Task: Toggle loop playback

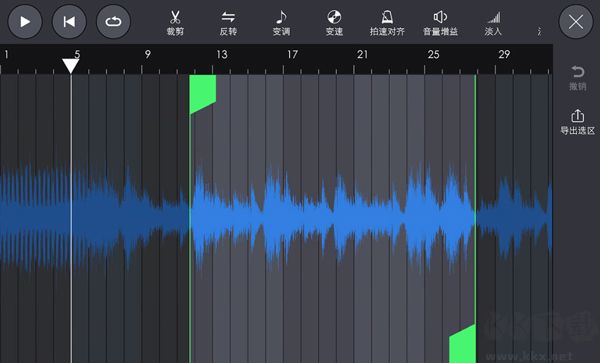Action: coord(113,22)
